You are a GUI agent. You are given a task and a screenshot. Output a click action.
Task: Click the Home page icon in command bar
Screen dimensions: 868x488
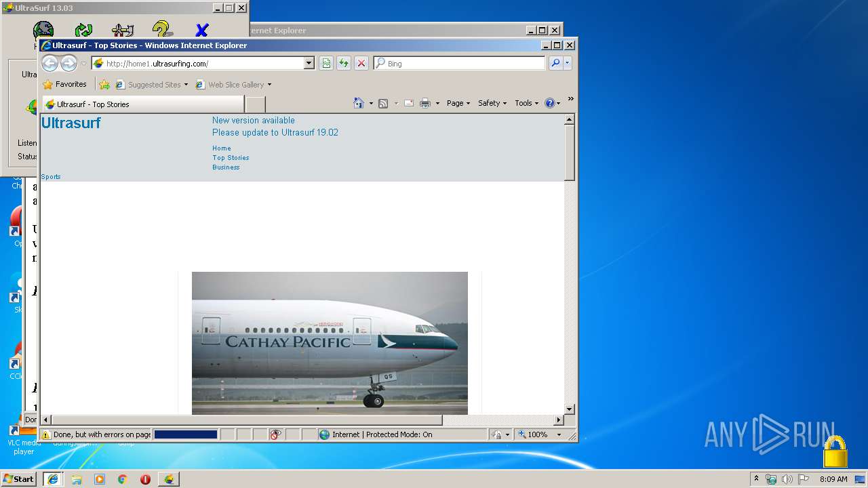pyautogui.click(x=359, y=103)
